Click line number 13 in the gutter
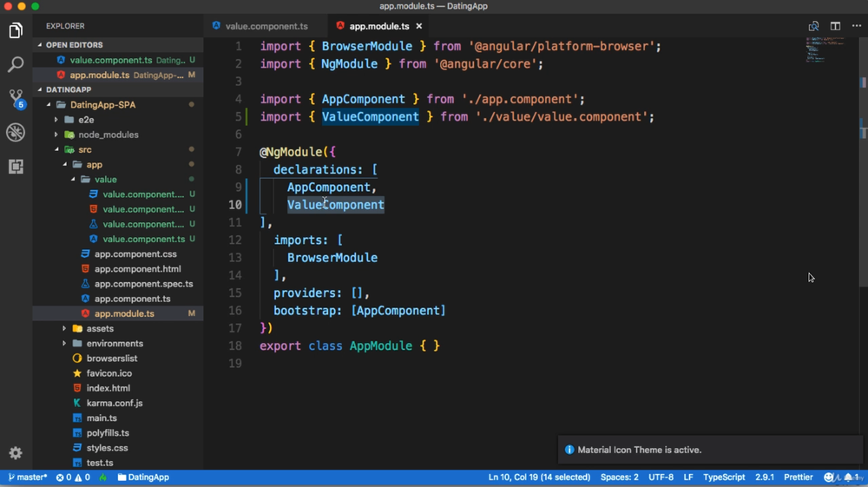Viewport: 868px width, 487px height. coord(235,258)
